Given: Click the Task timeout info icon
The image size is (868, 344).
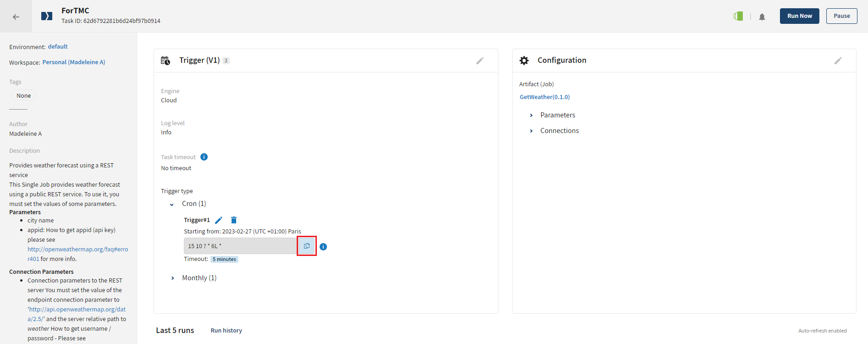Looking at the screenshot, I should [x=204, y=157].
